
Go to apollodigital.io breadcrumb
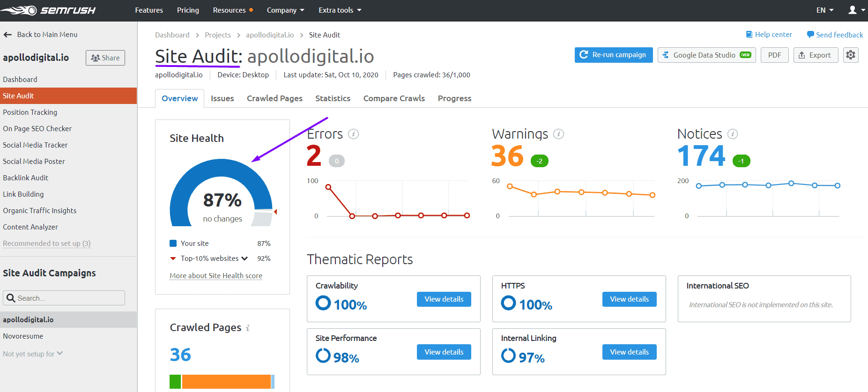pos(270,35)
